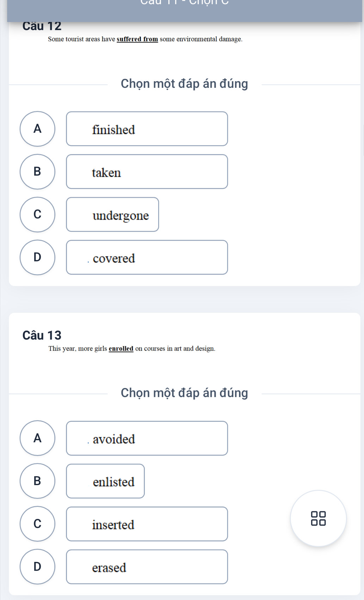Choose the answer box 'covered'
This screenshot has width=364, height=600.
(x=147, y=257)
